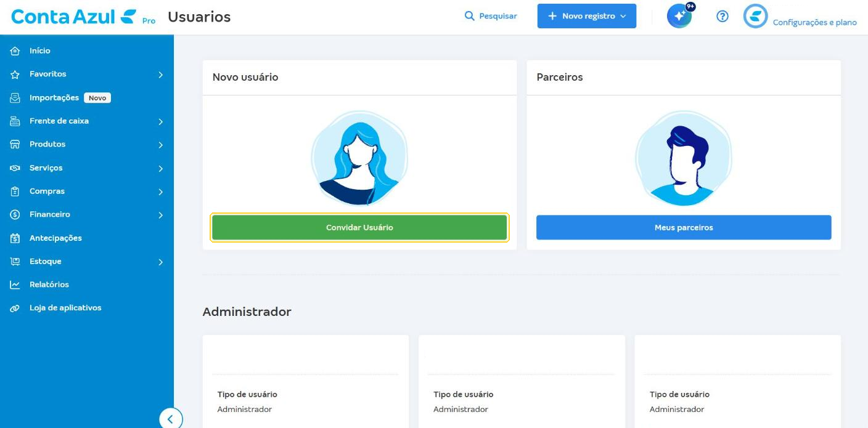Click the green Convidar Usuário button
The height and width of the screenshot is (428, 868).
[359, 227]
